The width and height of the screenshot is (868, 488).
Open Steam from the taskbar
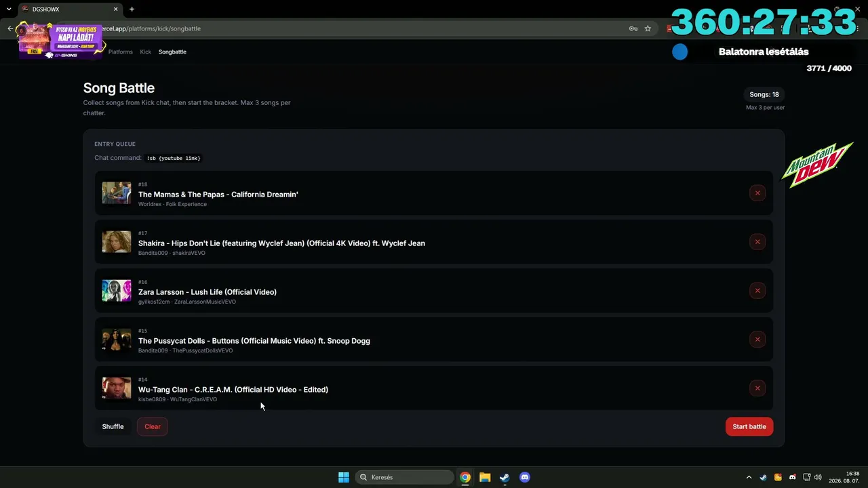pos(505,477)
